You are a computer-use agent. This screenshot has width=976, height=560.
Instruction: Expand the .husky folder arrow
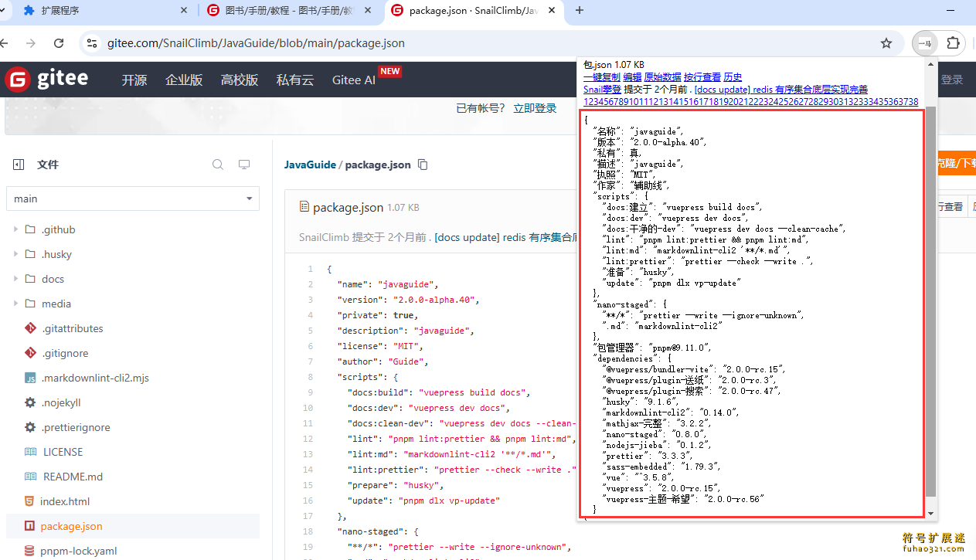15,254
